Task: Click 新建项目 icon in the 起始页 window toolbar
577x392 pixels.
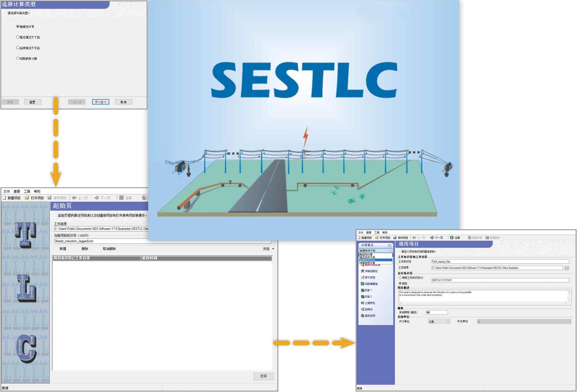Action: click(x=5, y=198)
